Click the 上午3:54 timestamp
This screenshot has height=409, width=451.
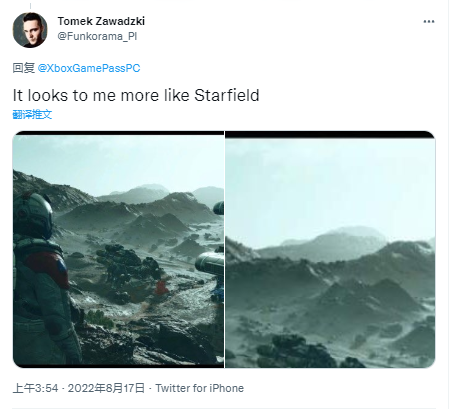click(35, 388)
